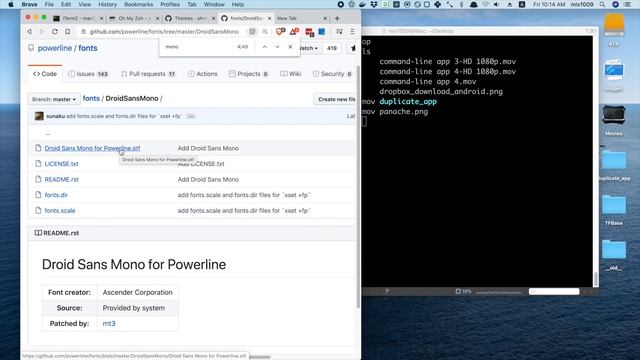The width and height of the screenshot is (640, 360).
Task: Open the Edit menu
Action: (66, 4)
